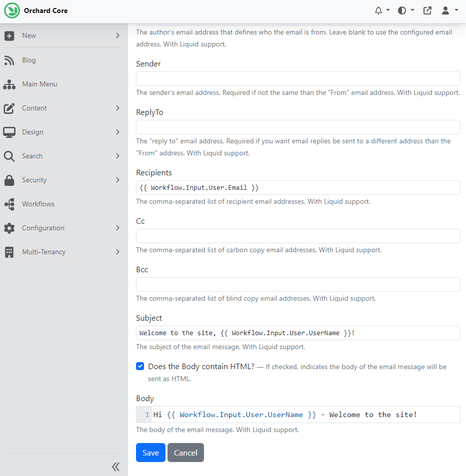Click the Bcc field label
Image resolution: width=466 pixels, height=476 pixels.
click(142, 270)
